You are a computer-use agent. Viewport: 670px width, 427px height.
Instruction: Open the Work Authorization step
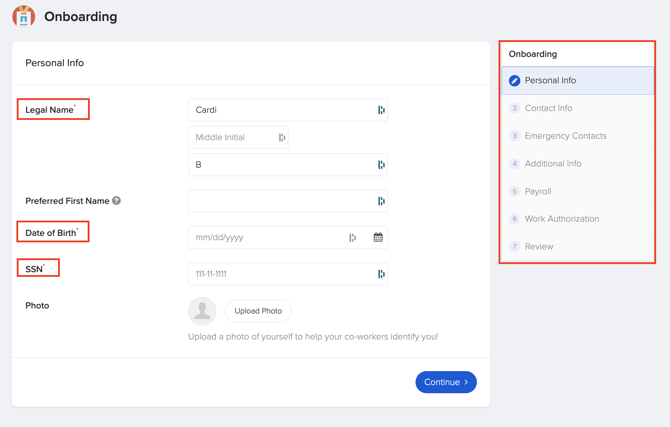(x=577, y=219)
